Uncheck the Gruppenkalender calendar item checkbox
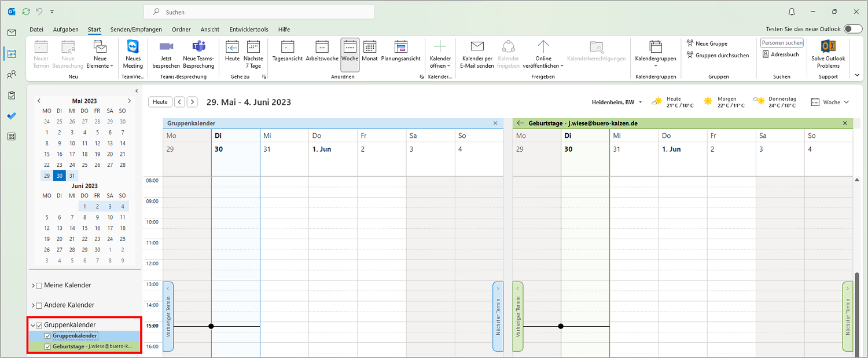868x358 pixels. pos(47,336)
